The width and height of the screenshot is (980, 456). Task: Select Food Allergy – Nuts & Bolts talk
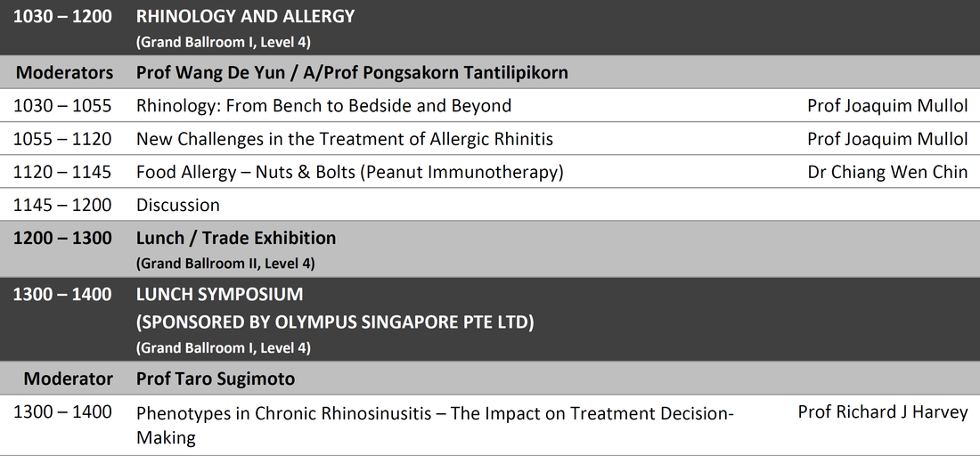349,172
